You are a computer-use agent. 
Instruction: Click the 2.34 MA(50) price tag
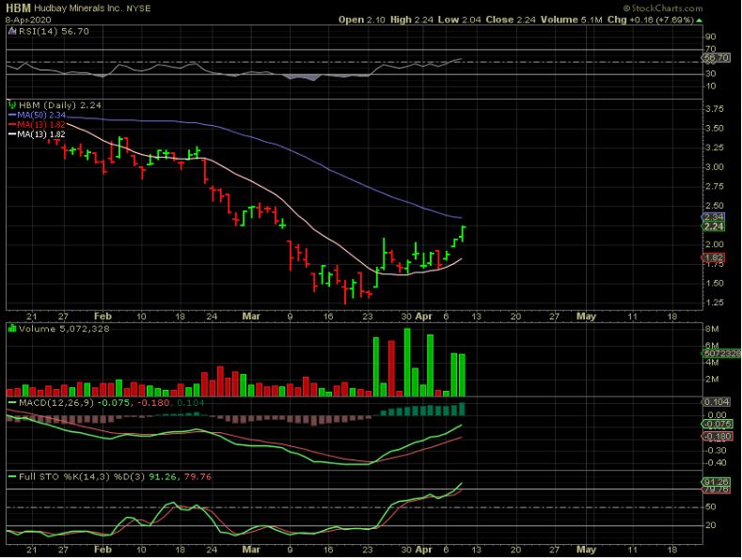click(713, 216)
